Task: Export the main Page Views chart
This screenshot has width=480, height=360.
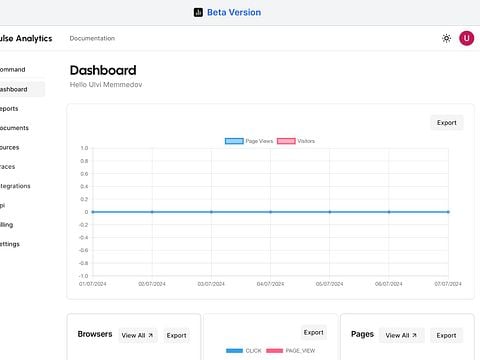Action: click(447, 123)
